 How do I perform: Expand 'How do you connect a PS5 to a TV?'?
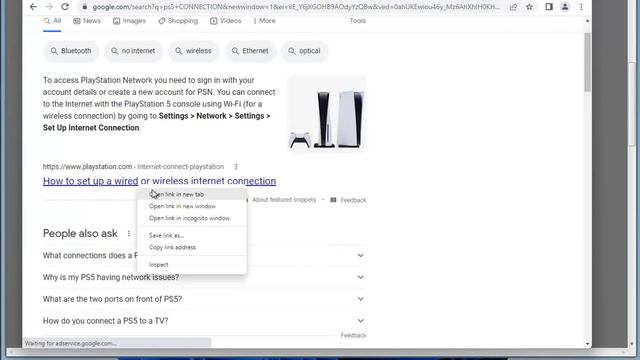click(204, 321)
